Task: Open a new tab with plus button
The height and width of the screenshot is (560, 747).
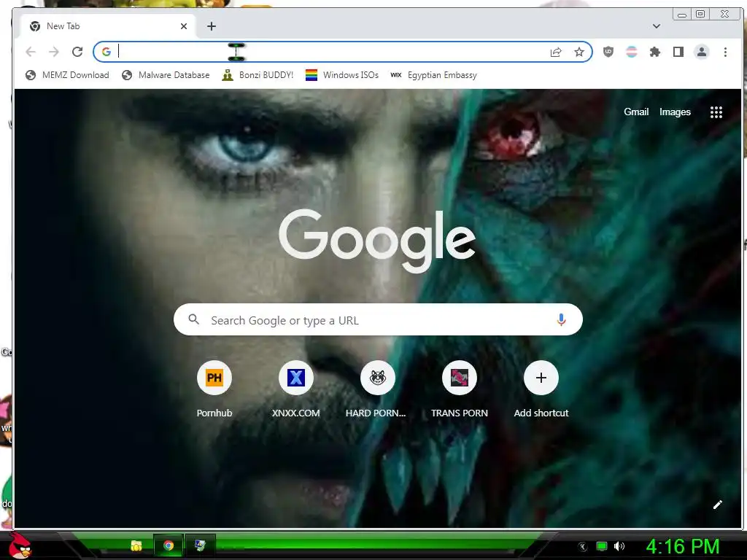Action: pyautogui.click(x=212, y=26)
